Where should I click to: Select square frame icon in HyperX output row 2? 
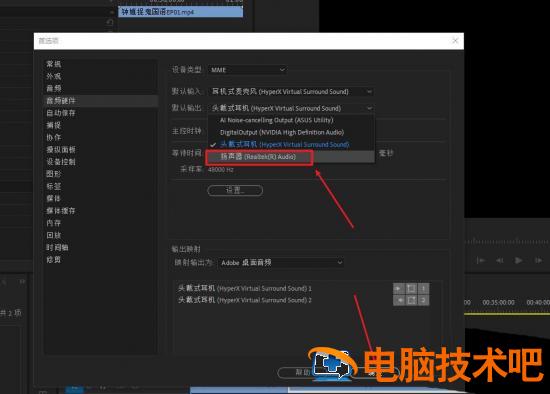click(x=411, y=300)
